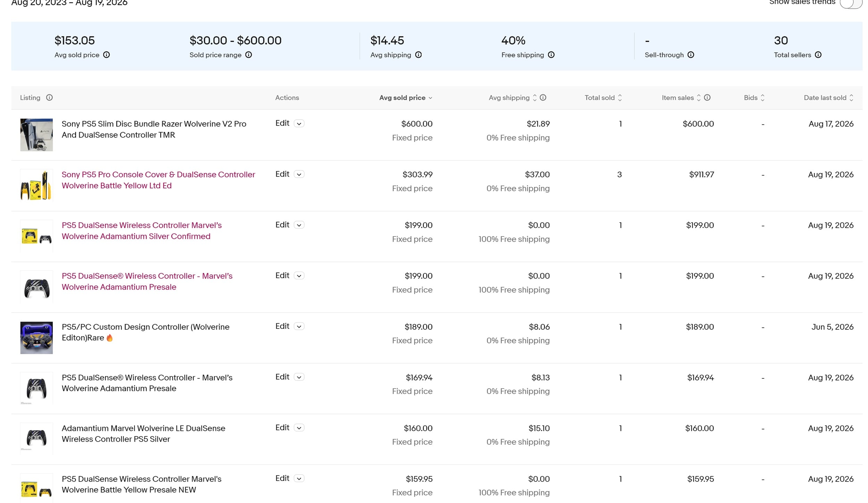Click the Bids column header label
The image size is (868, 503).
[751, 98]
